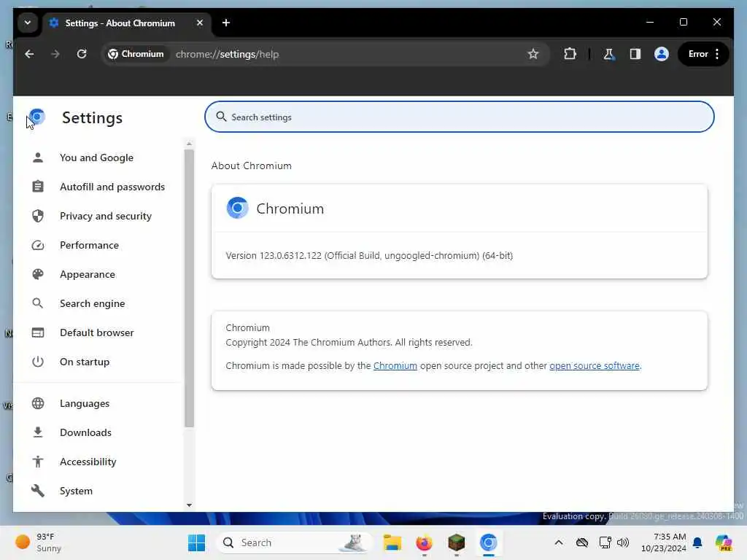Click the sidebar scrollbar up arrow
The image size is (747, 560).
pos(189,144)
